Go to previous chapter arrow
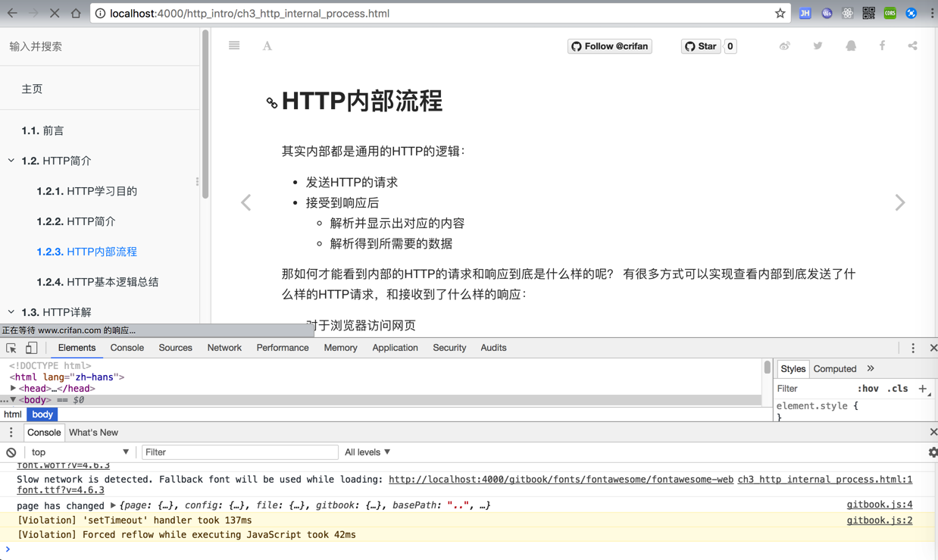 [245, 202]
